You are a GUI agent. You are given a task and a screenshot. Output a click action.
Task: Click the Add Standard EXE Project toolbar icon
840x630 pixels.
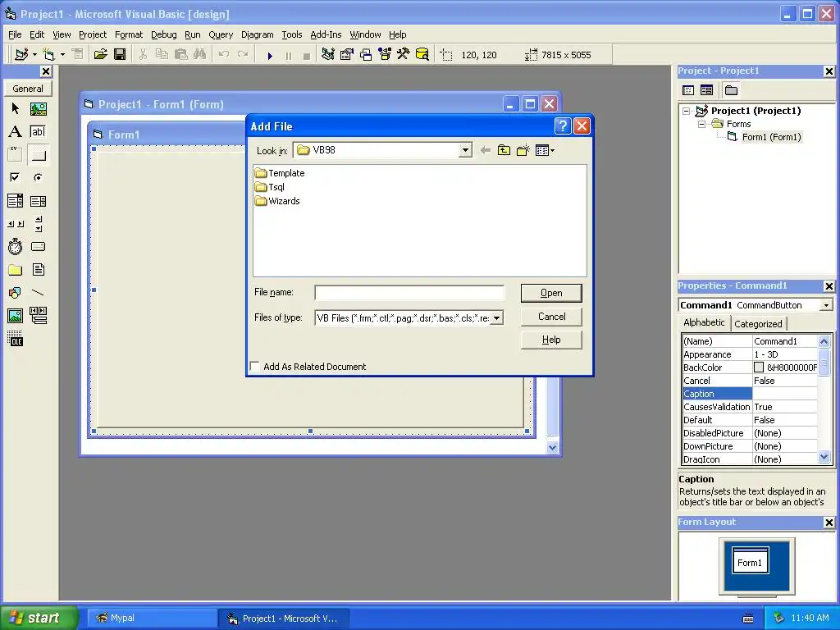pyautogui.click(x=21, y=54)
